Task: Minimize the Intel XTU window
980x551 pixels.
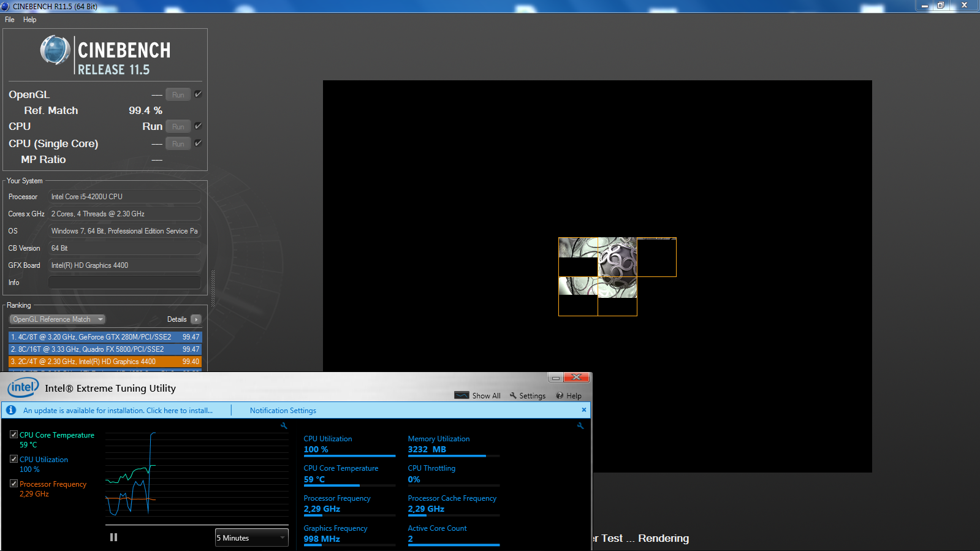Action: tap(555, 378)
